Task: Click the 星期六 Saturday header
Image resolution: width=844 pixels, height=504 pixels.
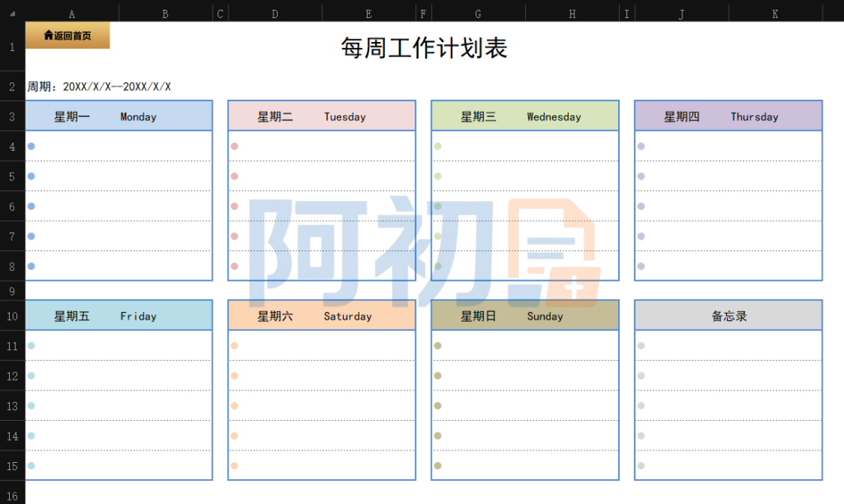Action: (x=322, y=315)
